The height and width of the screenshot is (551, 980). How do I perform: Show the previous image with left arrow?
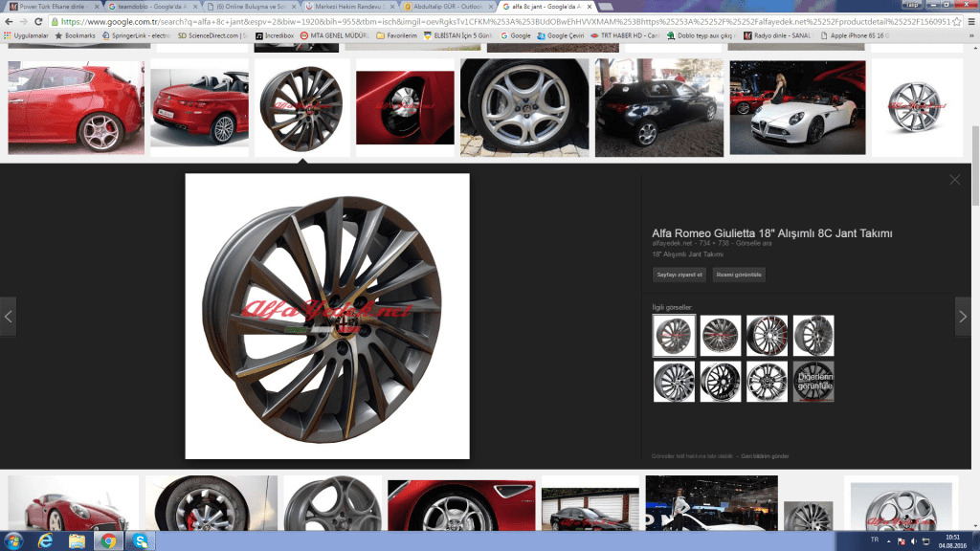coord(8,317)
